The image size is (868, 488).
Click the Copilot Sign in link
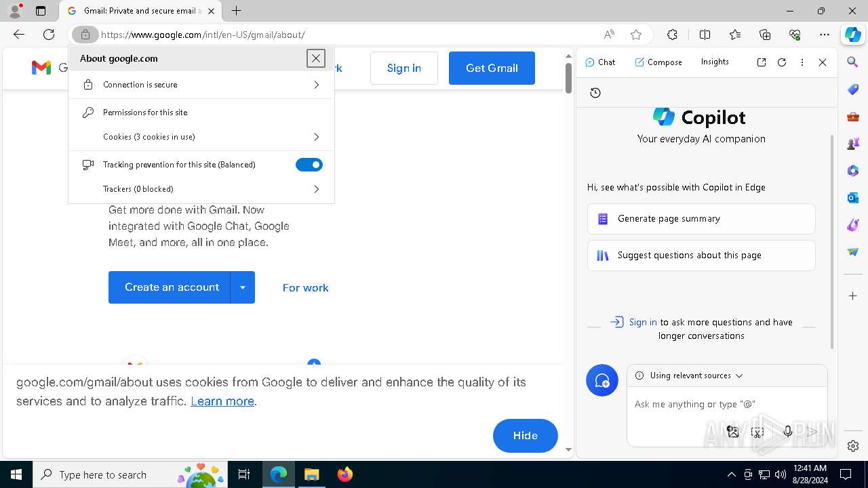[643, 323]
